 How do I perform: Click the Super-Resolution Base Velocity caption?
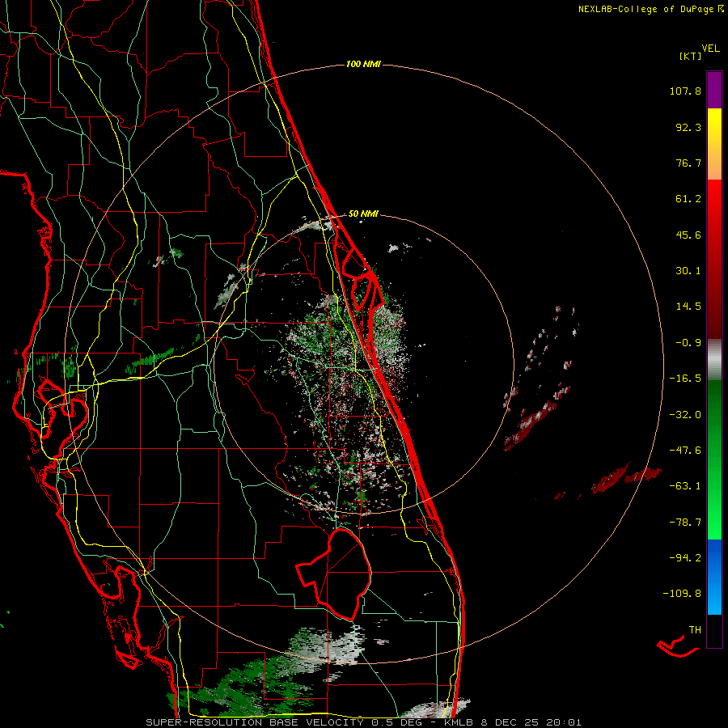point(363,722)
